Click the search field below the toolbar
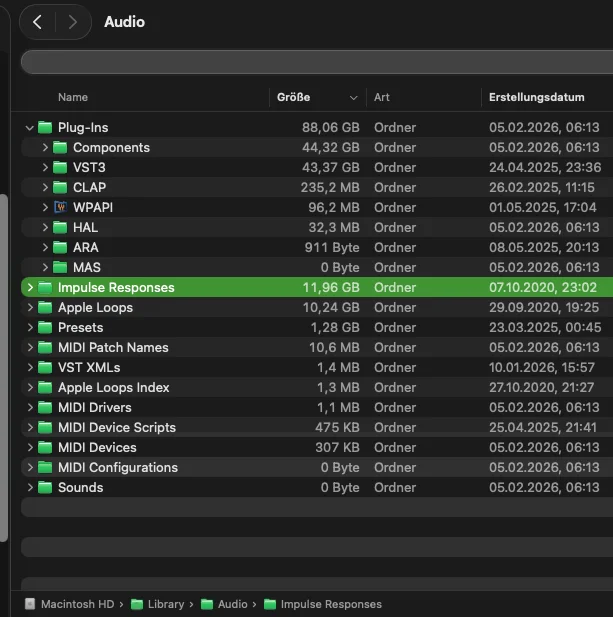 coord(316,62)
